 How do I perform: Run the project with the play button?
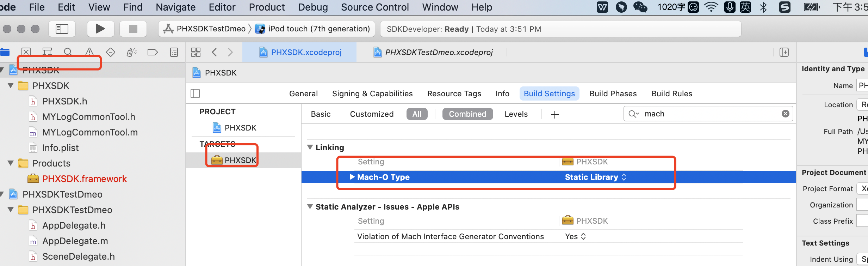100,29
